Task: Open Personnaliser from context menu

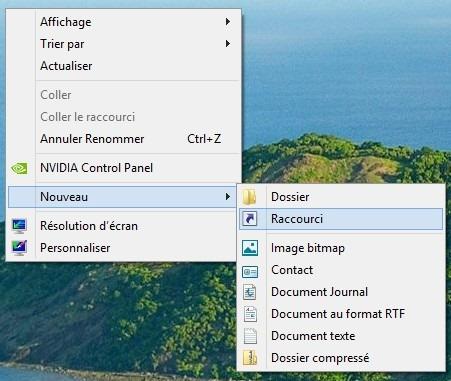Action: tap(122, 248)
